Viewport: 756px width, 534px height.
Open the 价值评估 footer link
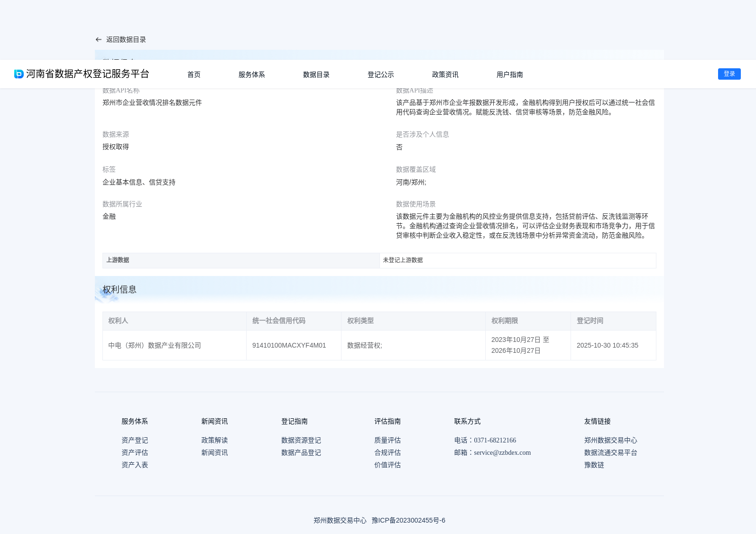(x=387, y=465)
